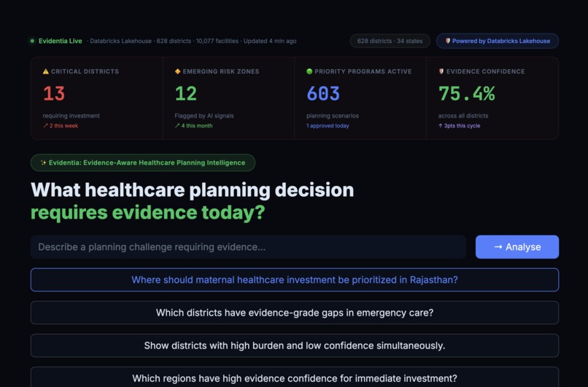The image size is (588, 387).
Task: Click the Evidentia Live label
Action: pos(60,41)
